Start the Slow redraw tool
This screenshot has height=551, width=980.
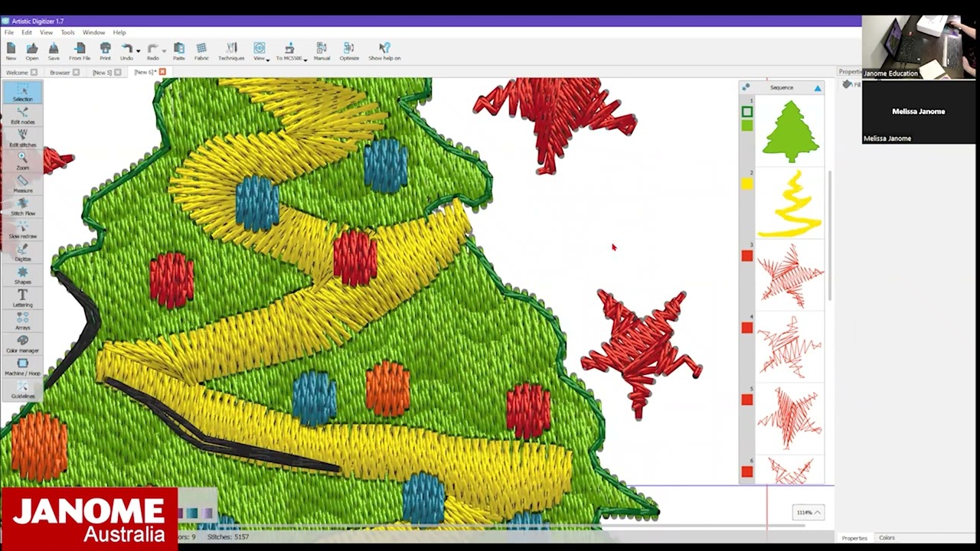coord(22,230)
